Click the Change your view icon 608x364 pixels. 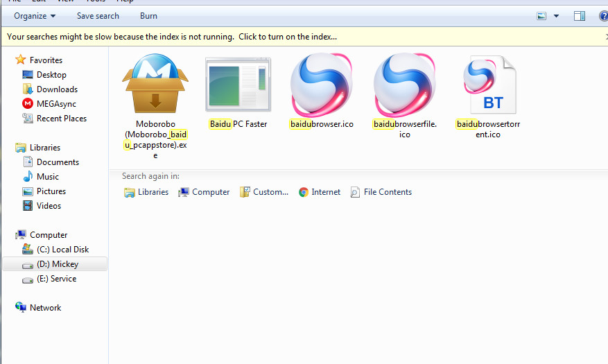click(541, 16)
